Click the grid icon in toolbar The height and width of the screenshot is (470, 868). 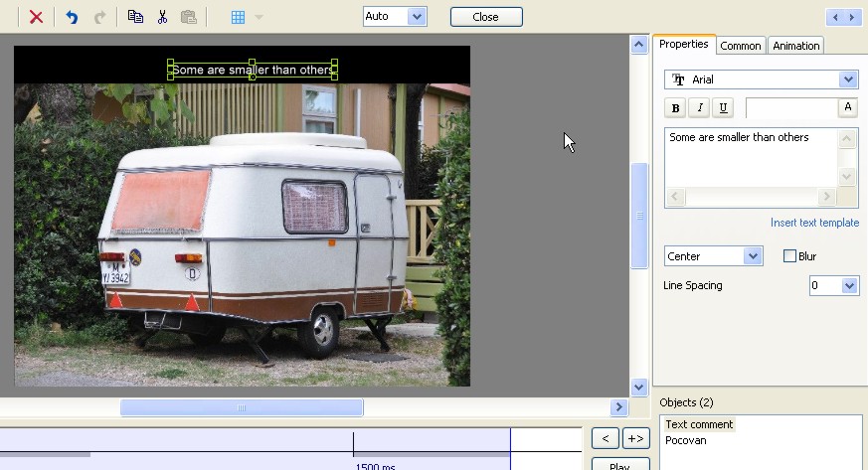point(239,17)
